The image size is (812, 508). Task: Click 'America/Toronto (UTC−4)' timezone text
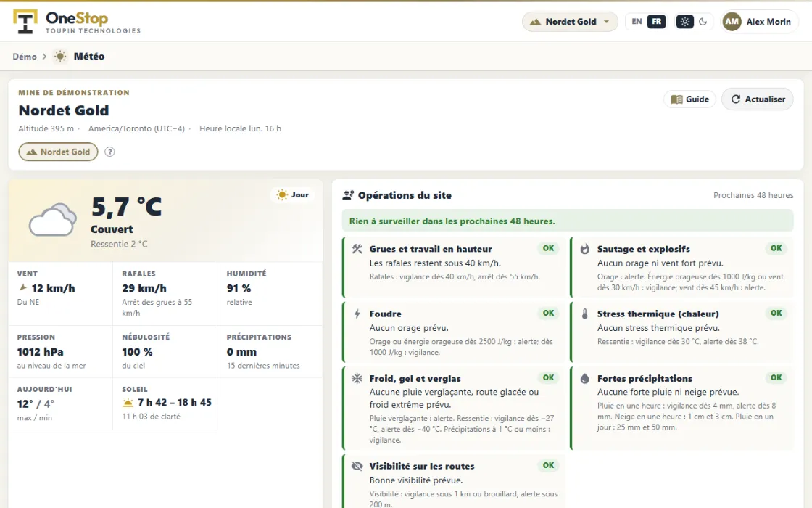click(x=137, y=128)
